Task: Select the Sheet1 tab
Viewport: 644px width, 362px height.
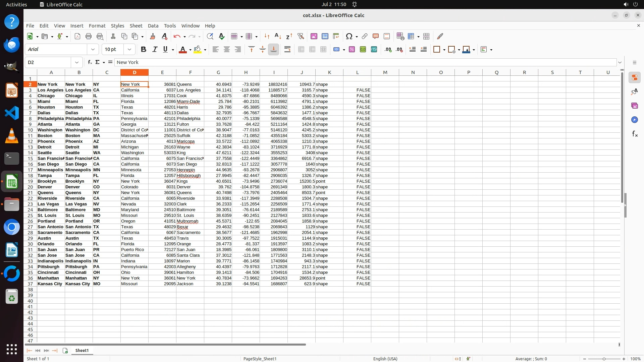Action: (x=82, y=350)
